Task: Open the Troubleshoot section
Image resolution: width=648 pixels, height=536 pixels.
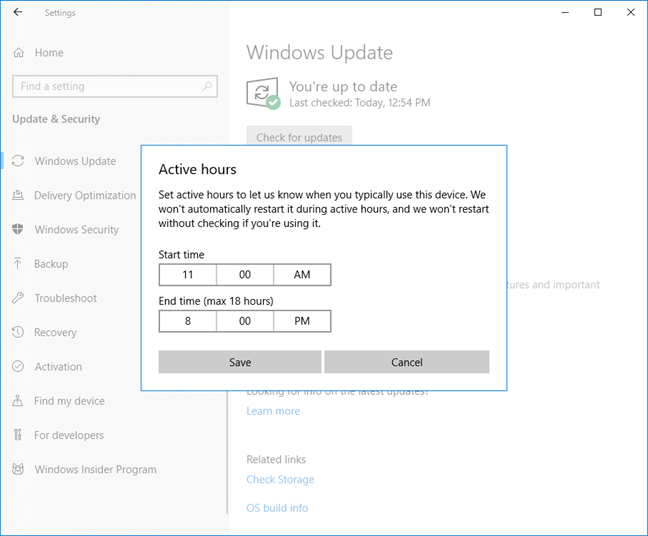Action: 66,298
